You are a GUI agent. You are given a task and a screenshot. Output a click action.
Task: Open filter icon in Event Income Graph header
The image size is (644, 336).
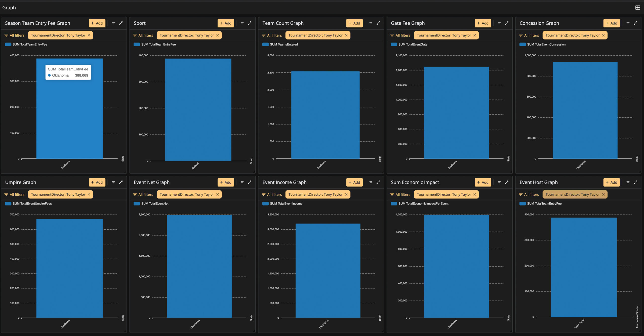(371, 182)
